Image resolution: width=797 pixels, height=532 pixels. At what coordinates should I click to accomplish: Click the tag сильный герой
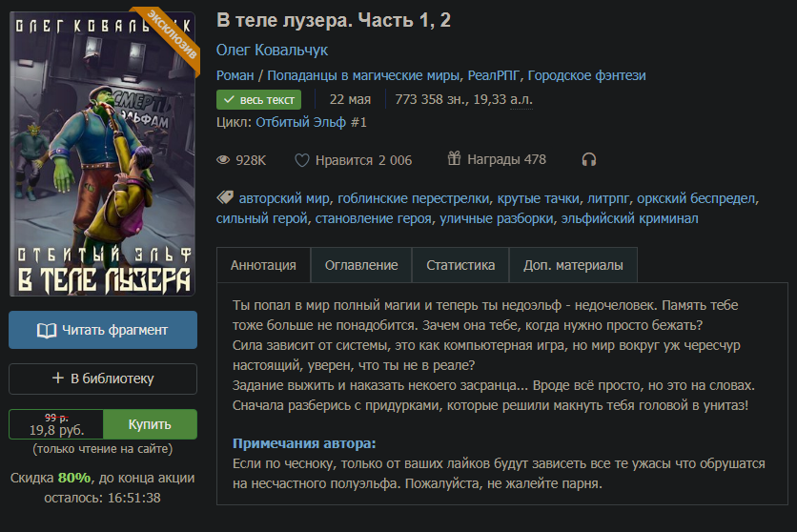(x=262, y=218)
